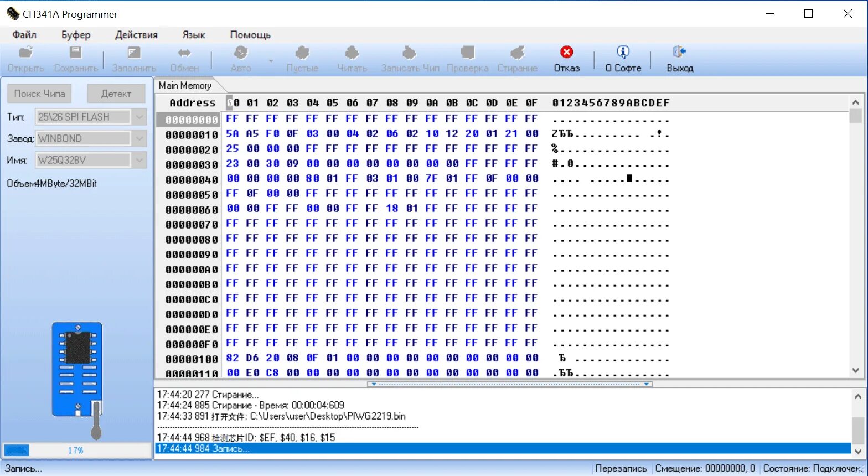
Task: Select address row 00000100
Action: click(x=192, y=359)
